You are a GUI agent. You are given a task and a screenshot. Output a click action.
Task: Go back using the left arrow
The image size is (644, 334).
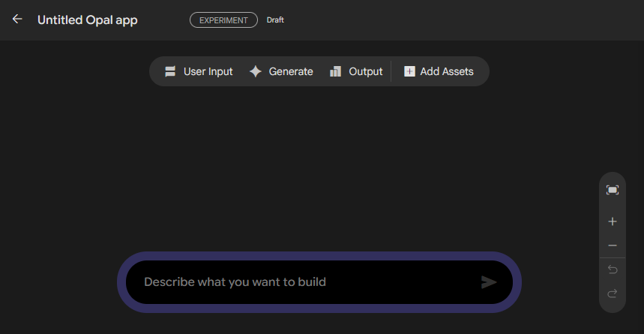tap(17, 20)
